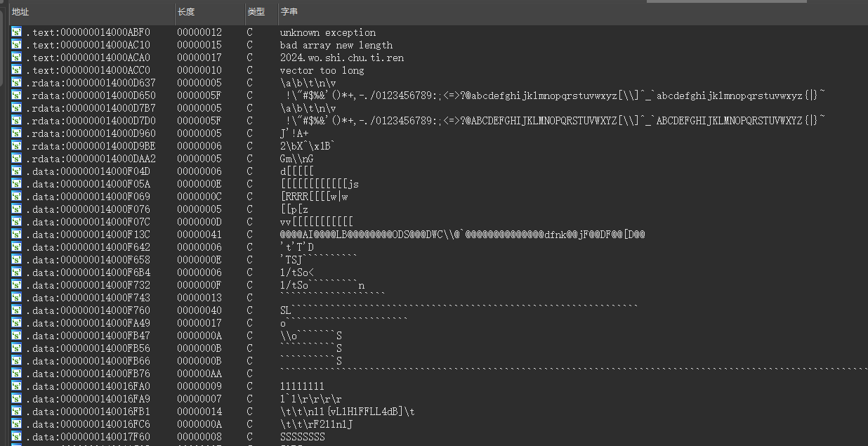Select the "bad array new length" string
Viewport: 868px width, 446px height.
pos(336,45)
